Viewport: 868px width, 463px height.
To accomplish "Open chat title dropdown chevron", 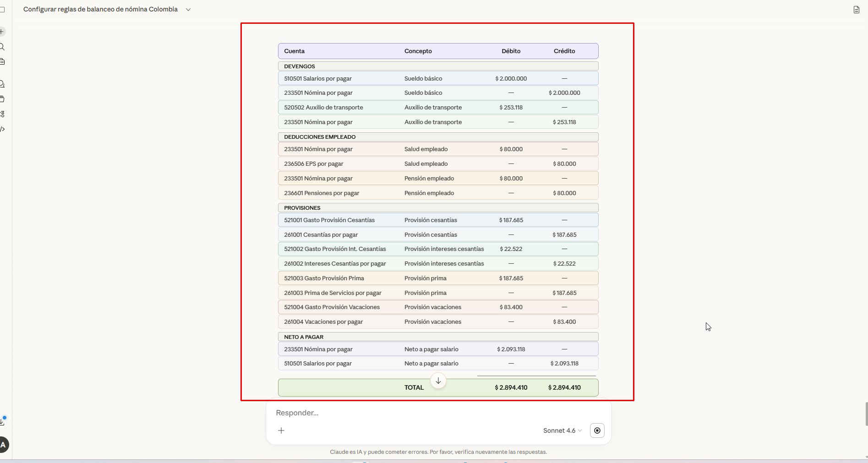I will click(188, 10).
